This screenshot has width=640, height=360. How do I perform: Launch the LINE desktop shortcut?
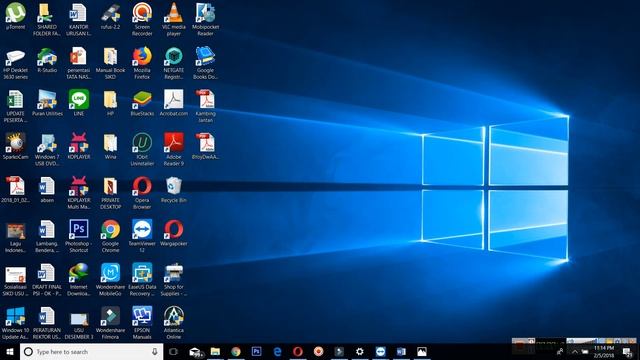(x=78, y=104)
